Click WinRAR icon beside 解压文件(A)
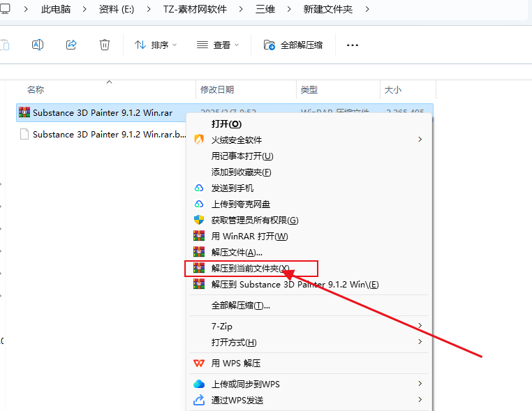532x411 pixels. pyautogui.click(x=199, y=252)
